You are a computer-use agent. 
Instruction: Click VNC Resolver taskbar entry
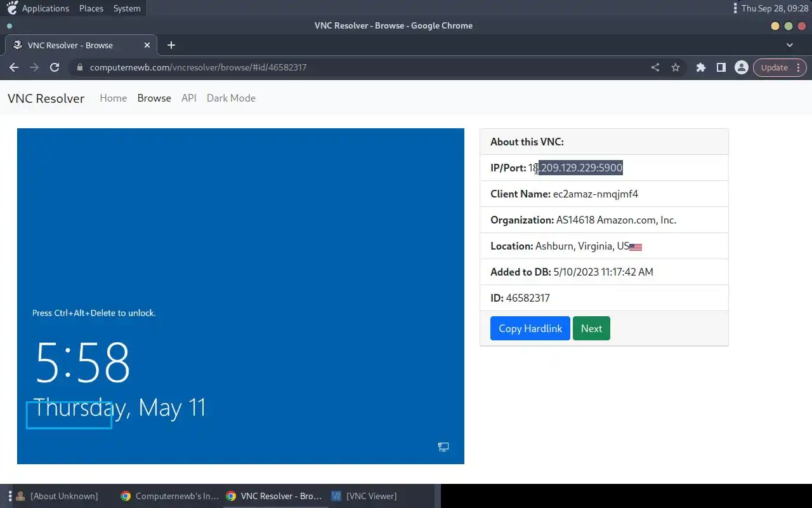pos(275,496)
